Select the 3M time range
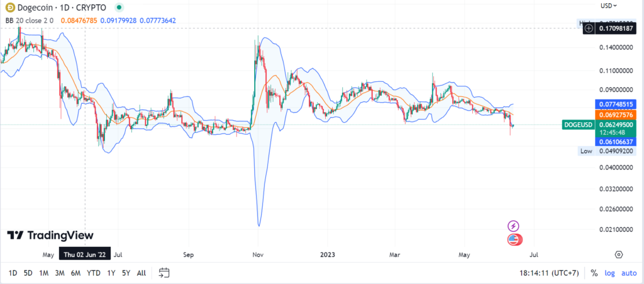 point(60,273)
